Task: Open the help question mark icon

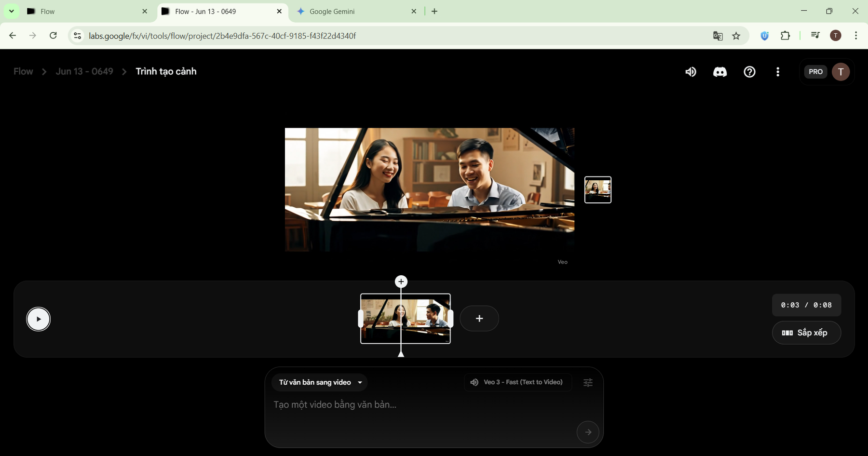Action: 749,72
